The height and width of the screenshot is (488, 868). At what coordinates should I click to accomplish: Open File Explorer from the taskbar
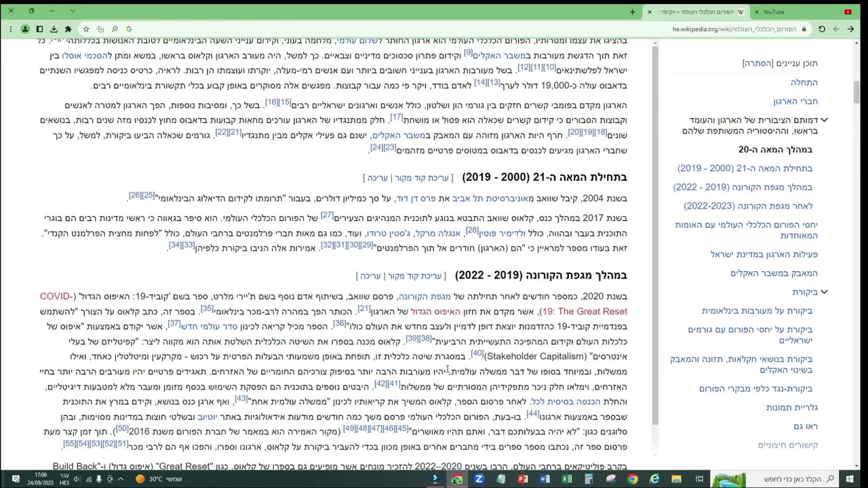pos(676,479)
